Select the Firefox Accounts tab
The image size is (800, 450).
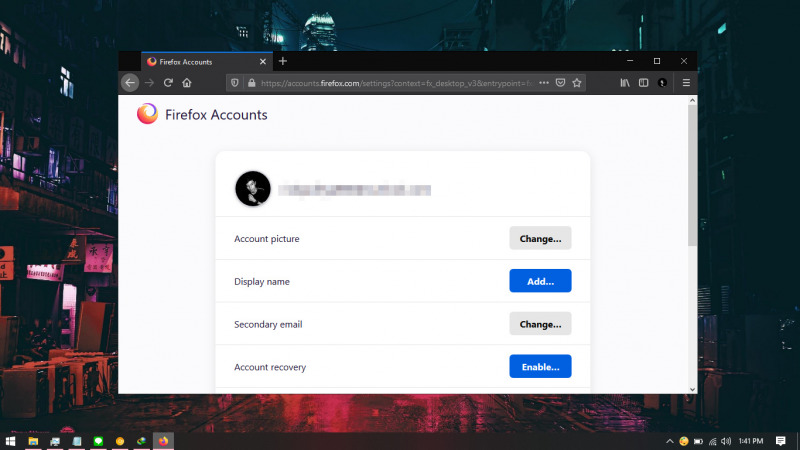(x=207, y=62)
